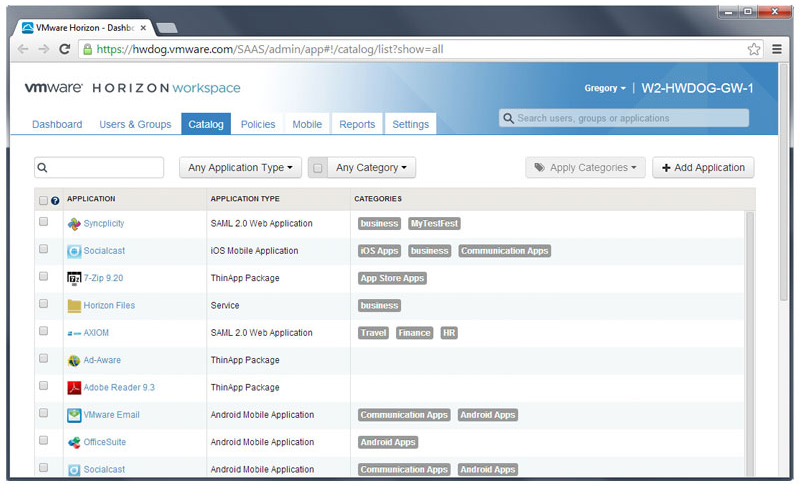
Task: Open the Users & Groups tab
Action: [x=135, y=125]
